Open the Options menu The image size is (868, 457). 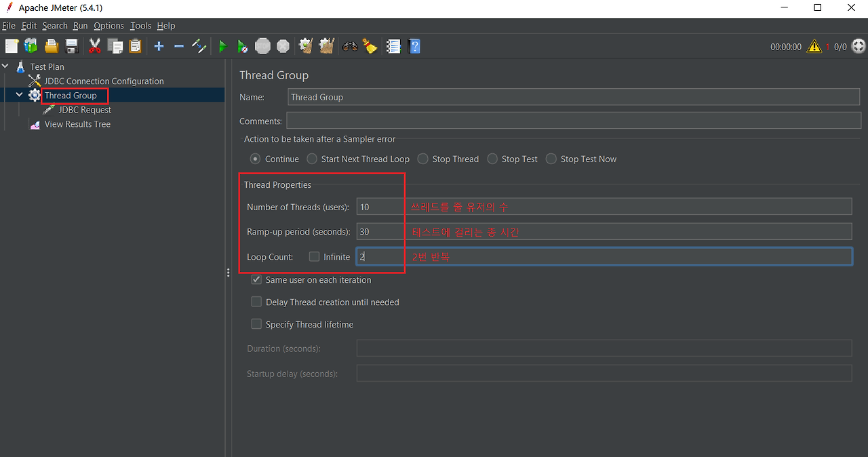click(108, 26)
